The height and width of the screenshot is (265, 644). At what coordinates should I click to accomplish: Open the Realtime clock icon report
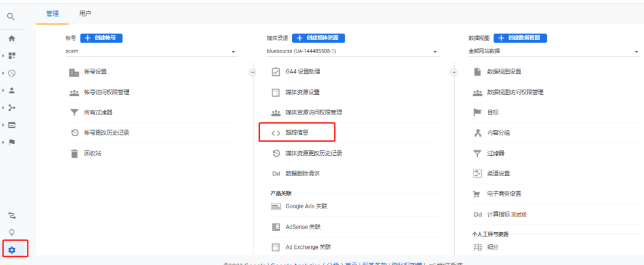click(12, 73)
